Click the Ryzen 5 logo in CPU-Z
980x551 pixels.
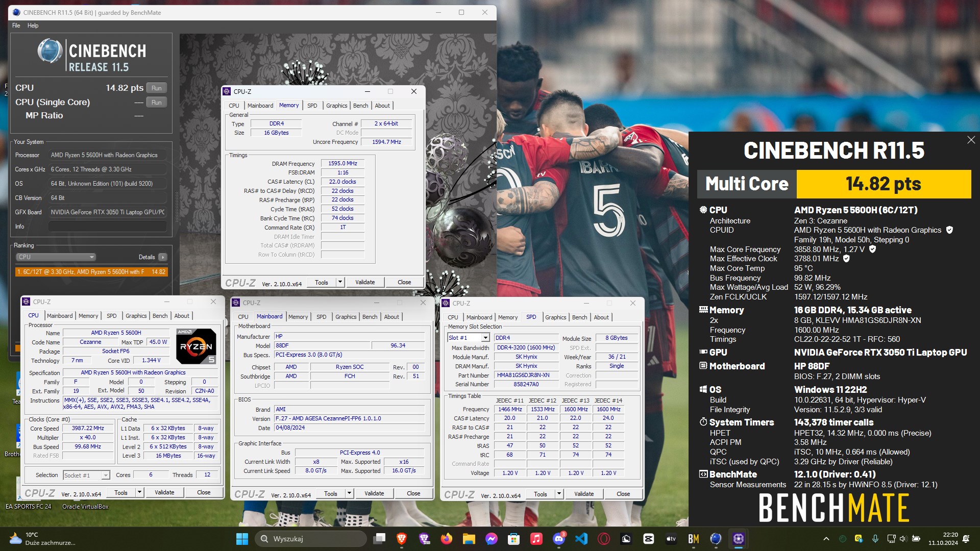[196, 346]
